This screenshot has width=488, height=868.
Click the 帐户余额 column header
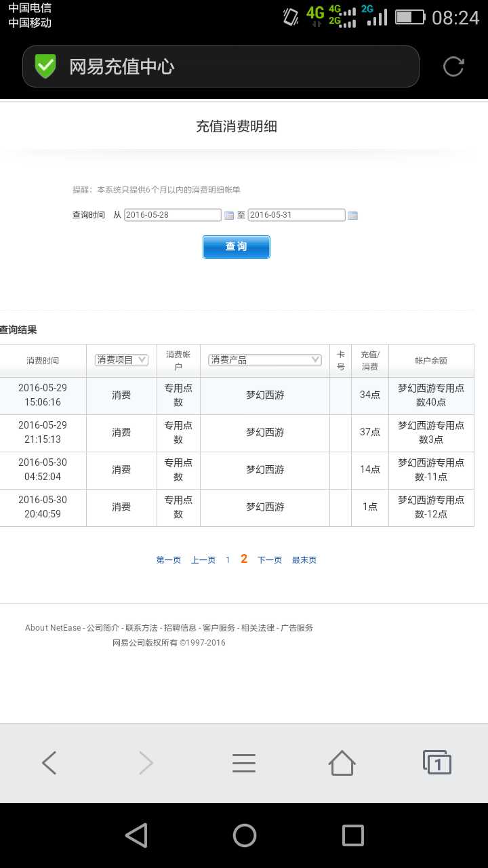[x=431, y=361]
